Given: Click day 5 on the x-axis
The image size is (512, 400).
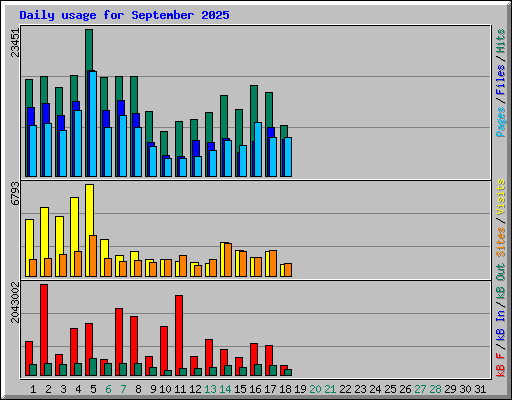Looking at the screenshot, I should tap(93, 389).
